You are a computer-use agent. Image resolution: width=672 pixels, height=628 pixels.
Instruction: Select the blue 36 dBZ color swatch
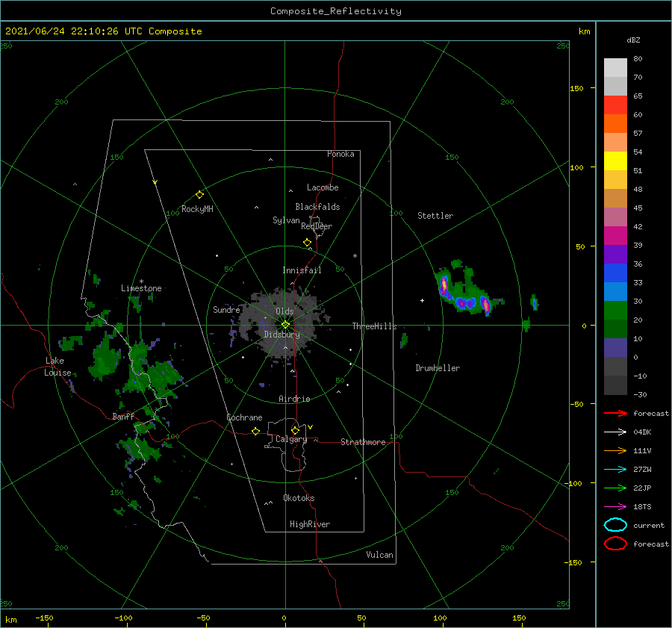coord(615,273)
